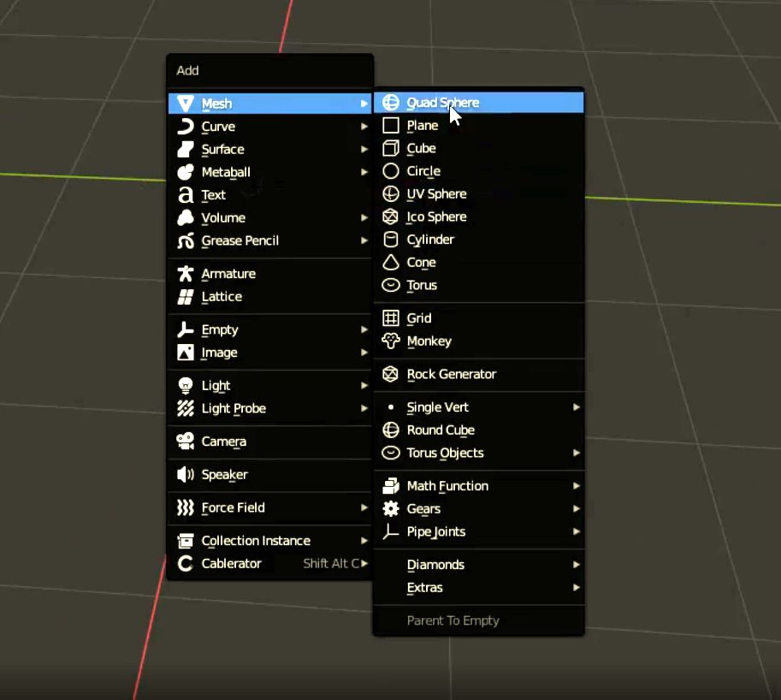Image resolution: width=781 pixels, height=700 pixels.
Task: Open the Volume entry
Action: click(270, 217)
